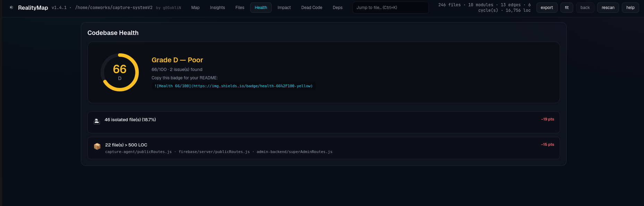
Task: Go to the Impact tab
Action: 284,8
